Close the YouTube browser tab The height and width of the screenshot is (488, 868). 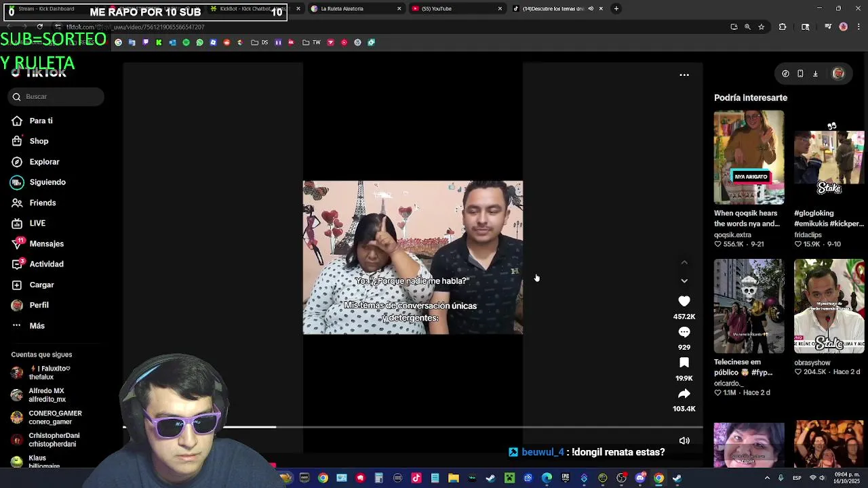point(500,9)
